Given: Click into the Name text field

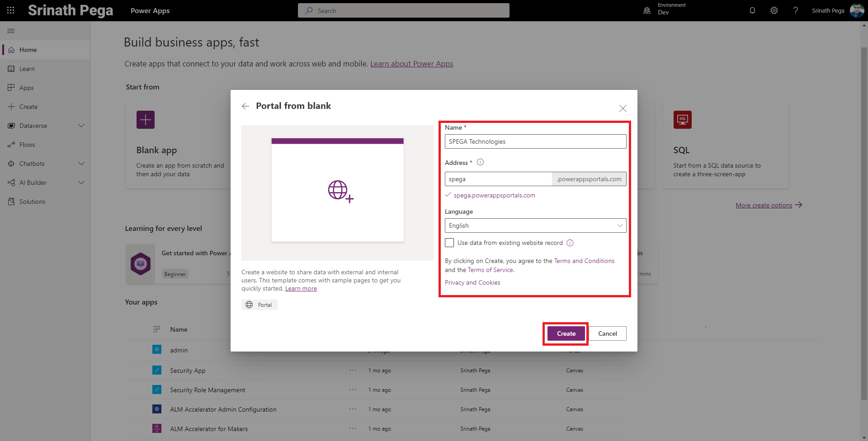Looking at the screenshot, I should click(x=535, y=141).
